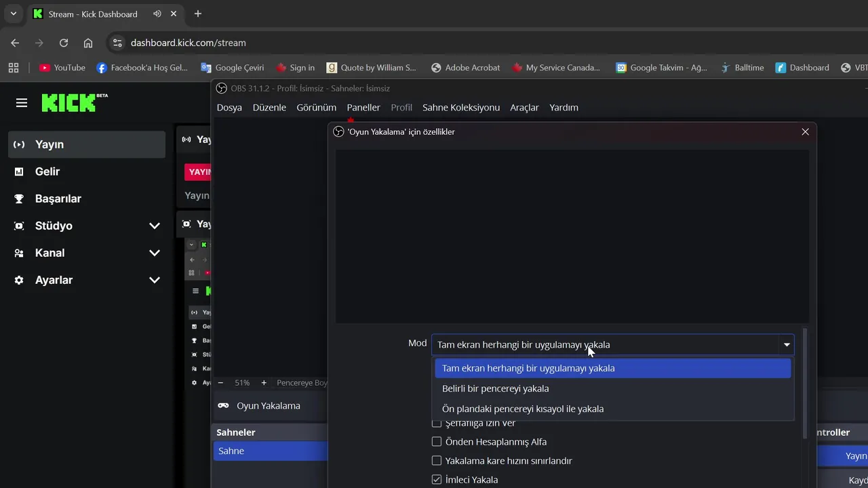Go back with browser back arrow
The width and height of the screenshot is (868, 488).
pos(15,43)
